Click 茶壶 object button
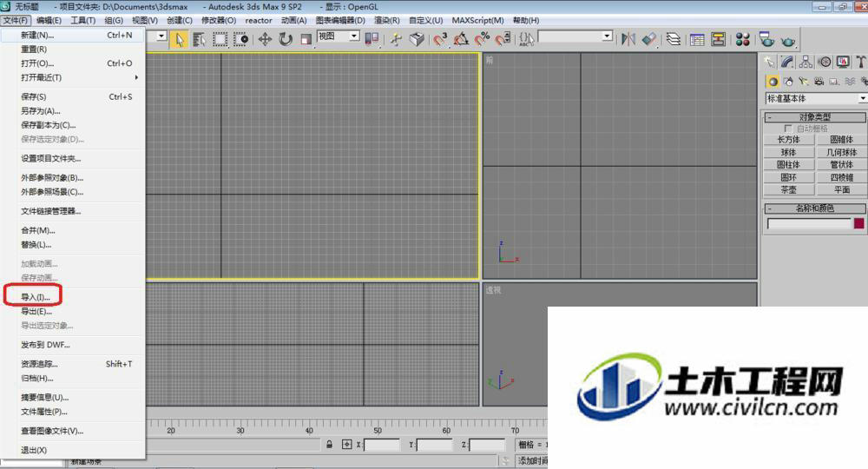This screenshot has height=469, width=868. [788, 190]
